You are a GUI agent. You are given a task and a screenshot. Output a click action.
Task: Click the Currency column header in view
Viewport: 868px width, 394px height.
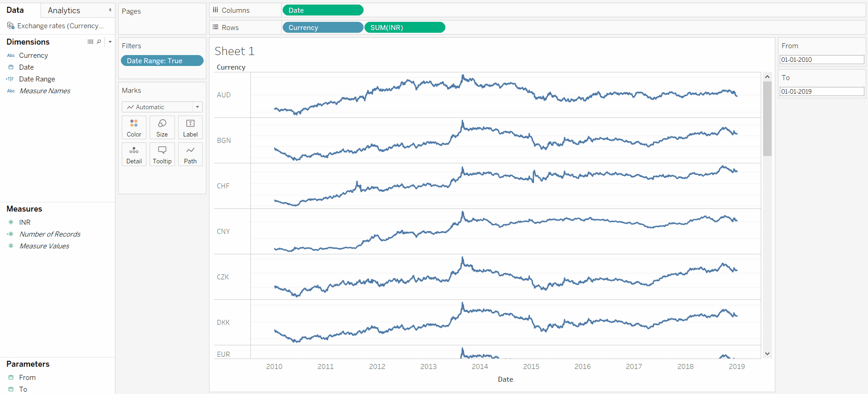pos(231,67)
